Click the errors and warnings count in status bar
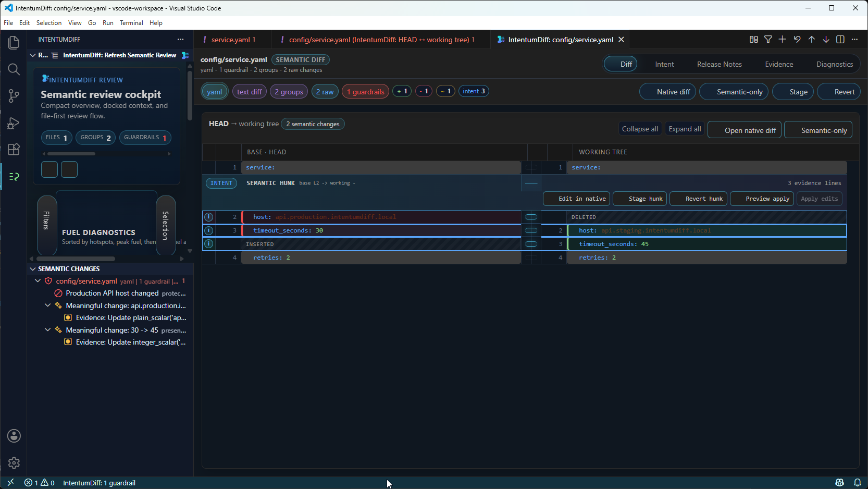Screen dimensions: 868x489 click(x=40, y=483)
